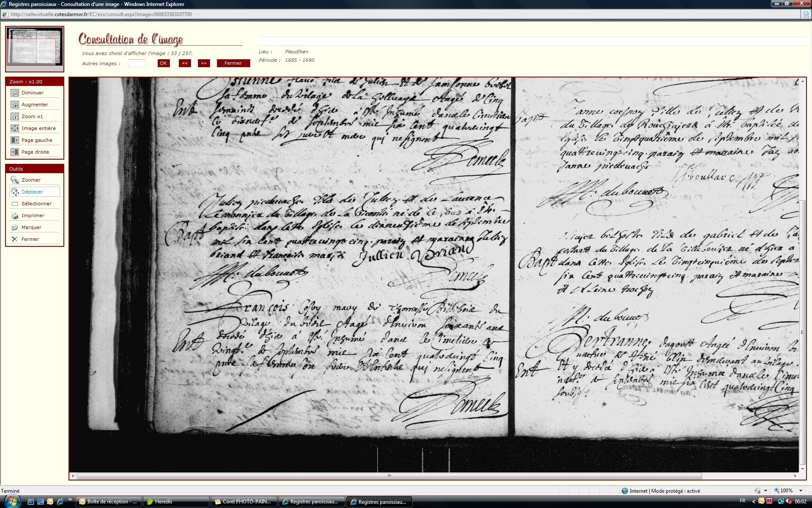Image resolution: width=812 pixels, height=508 pixels.
Task: Close viewer via Fermer tool entry
Action: tap(15, 240)
